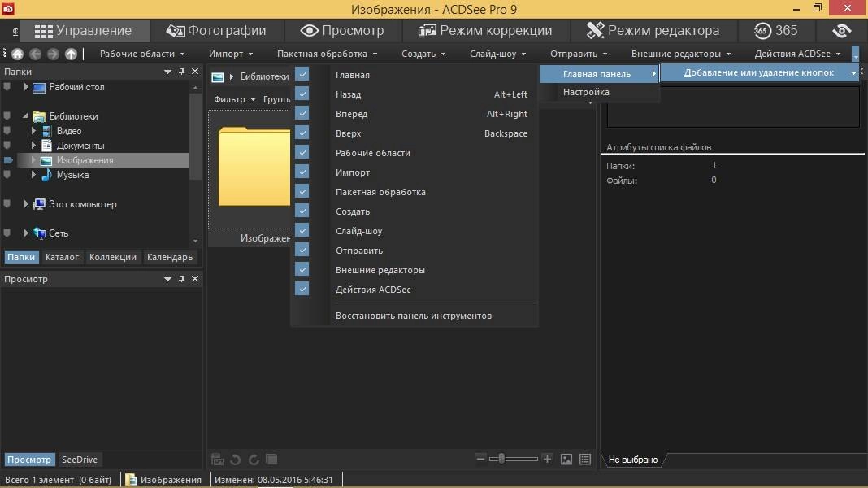868x488 pixels.
Task: Uncheck the Главная toolbar button checkbox
Action: 302,74
